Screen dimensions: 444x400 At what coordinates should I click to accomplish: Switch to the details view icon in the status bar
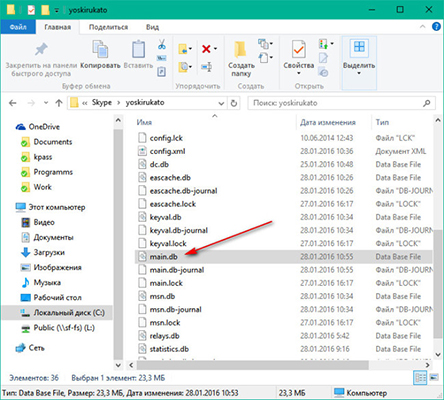click(420, 378)
